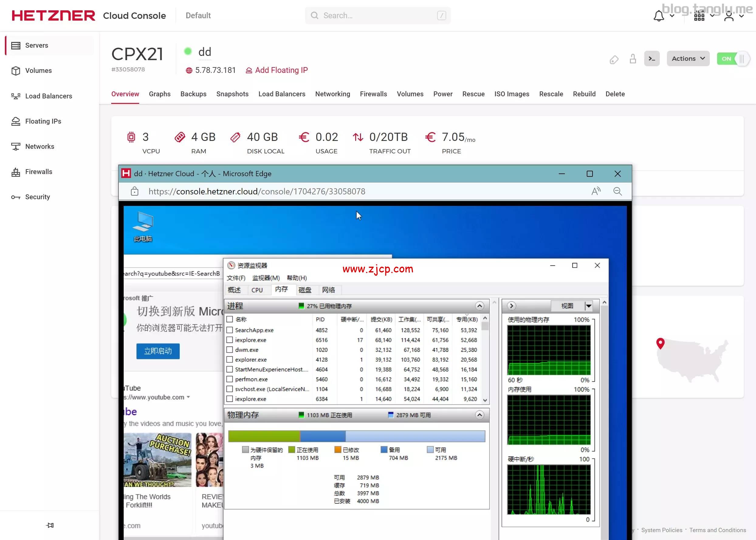Viewport: 756px width, 540px height.
Task: Check the SearchApp.exe process checkbox
Action: [229, 330]
